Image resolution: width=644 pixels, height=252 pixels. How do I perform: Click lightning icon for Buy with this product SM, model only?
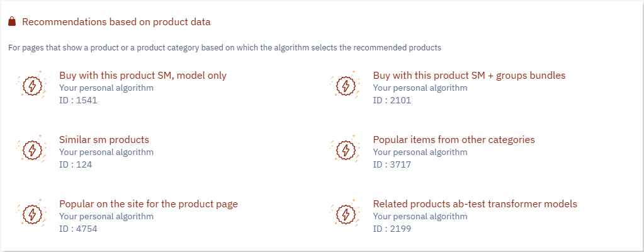31,86
